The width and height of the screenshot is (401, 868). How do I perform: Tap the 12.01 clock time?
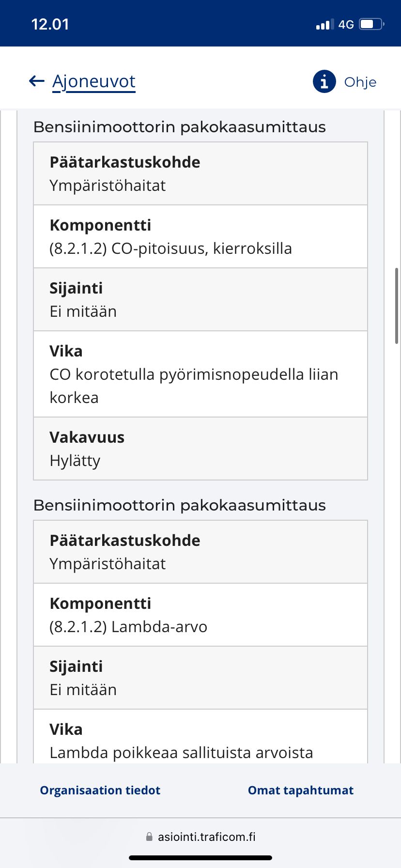click(x=50, y=24)
